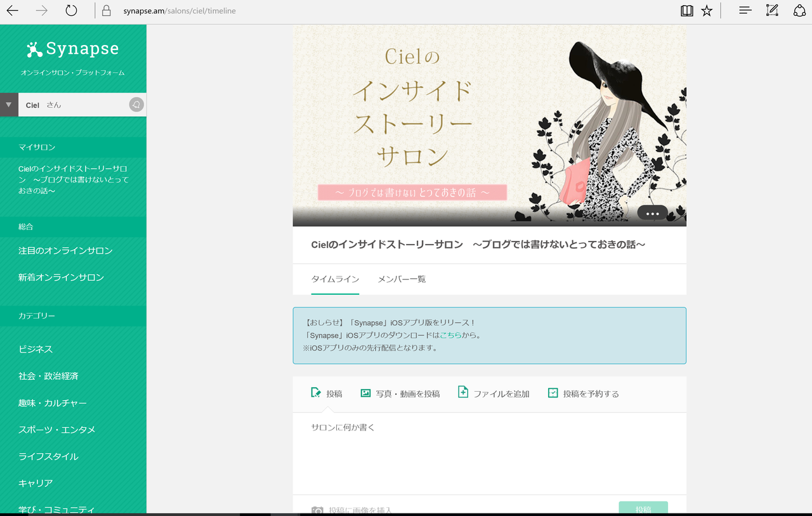Click the Synapse logo
This screenshot has width=812, height=516.
73,49
